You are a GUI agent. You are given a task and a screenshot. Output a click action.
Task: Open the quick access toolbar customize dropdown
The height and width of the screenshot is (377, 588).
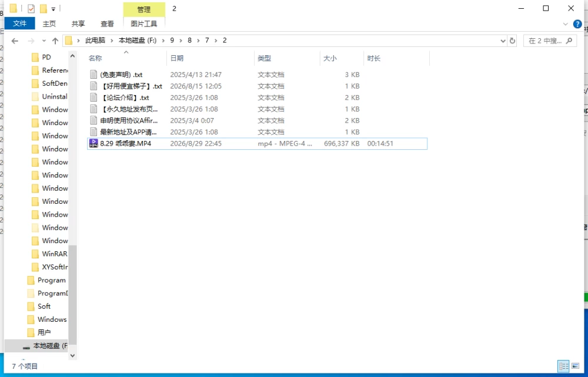(54, 9)
